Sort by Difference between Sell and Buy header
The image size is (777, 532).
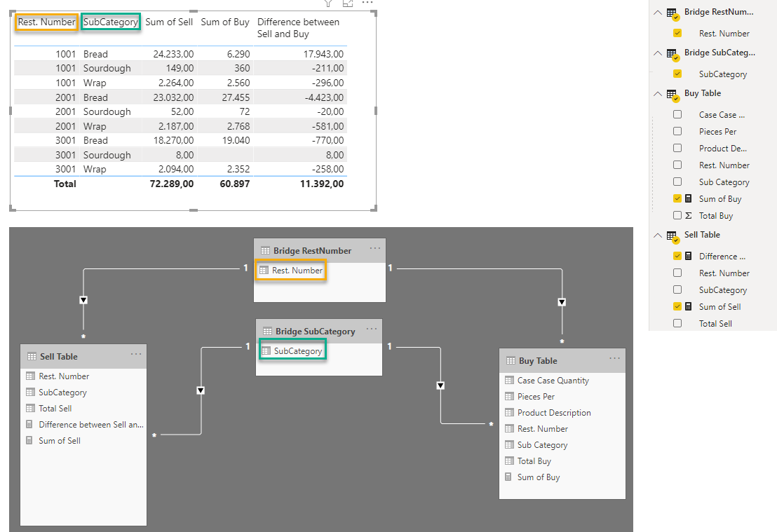click(298, 28)
